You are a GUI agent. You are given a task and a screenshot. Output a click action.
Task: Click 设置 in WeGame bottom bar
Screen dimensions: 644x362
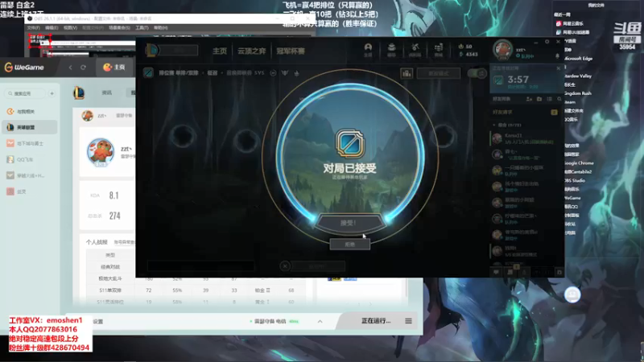tap(98, 322)
